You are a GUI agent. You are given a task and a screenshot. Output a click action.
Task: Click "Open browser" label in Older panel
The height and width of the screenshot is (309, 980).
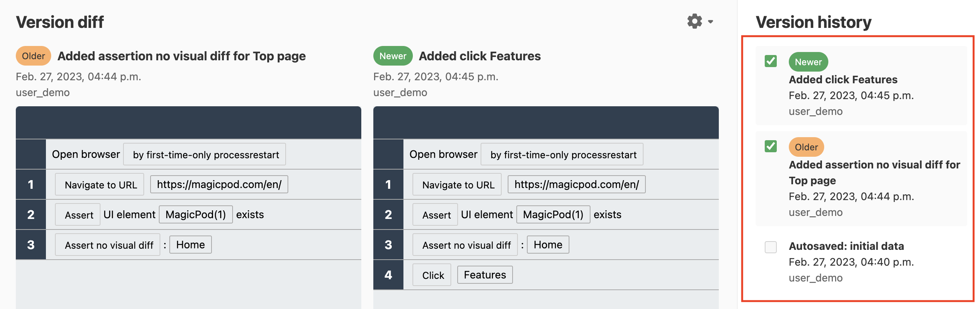[x=86, y=154]
